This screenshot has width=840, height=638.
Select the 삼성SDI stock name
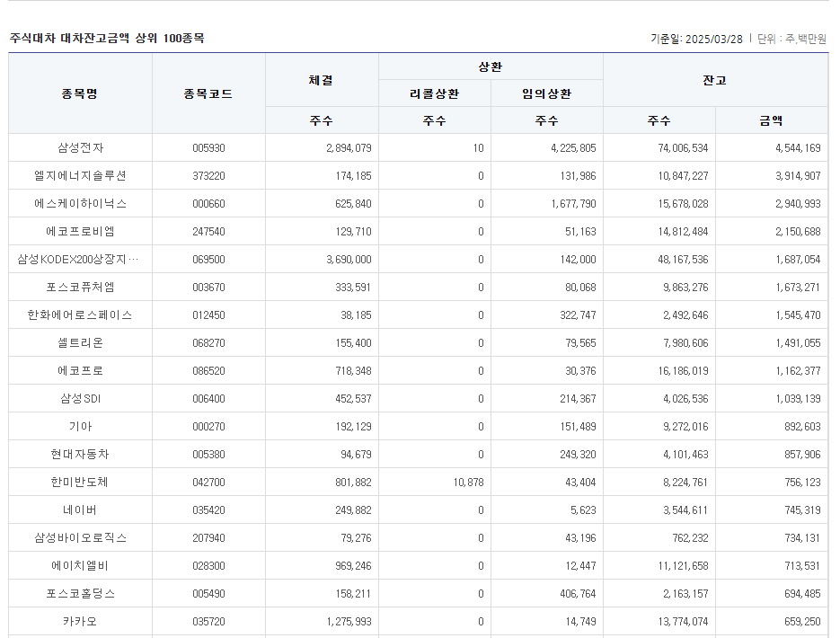pyautogui.click(x=80, y=399)
